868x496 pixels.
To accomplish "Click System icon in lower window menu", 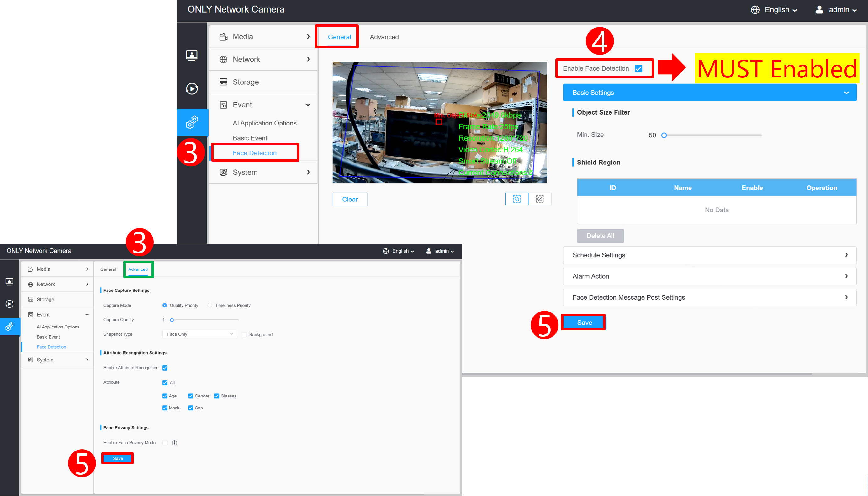I will 30,360.
